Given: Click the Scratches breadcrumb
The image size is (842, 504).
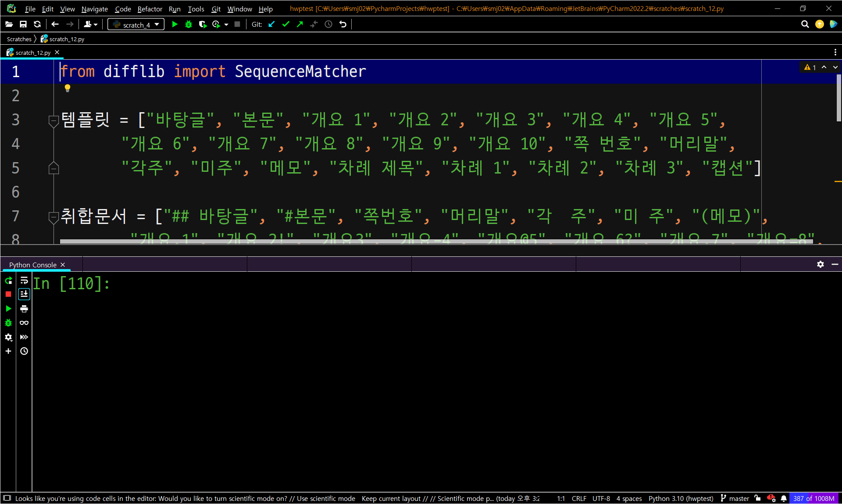Looking at the screenshot, I should tap(19, 39).
